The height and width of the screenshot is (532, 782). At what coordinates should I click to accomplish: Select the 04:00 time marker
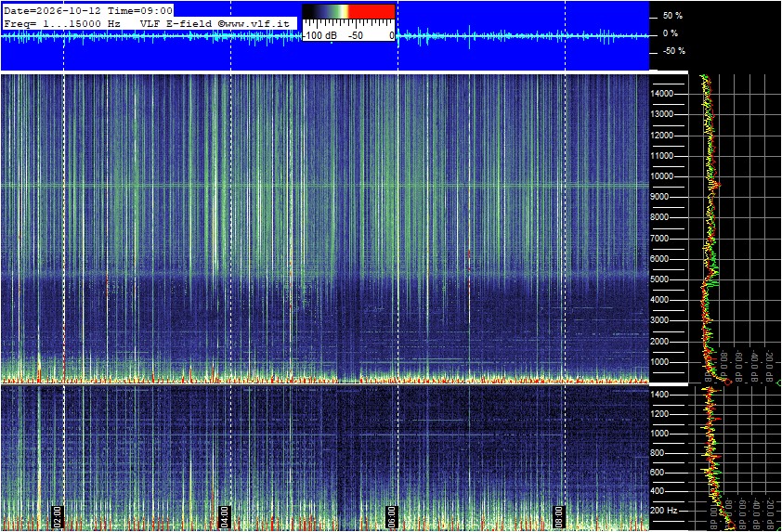pyautogui.click(x=225, y=516)
